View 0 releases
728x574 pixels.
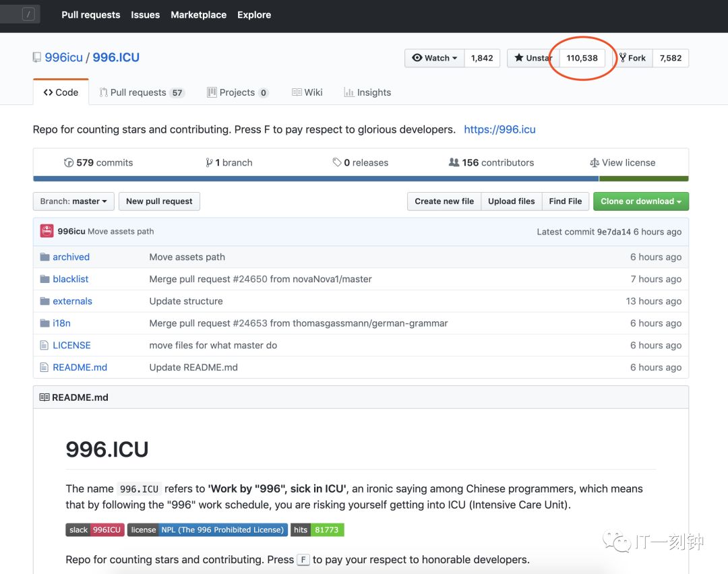[360, 162]
